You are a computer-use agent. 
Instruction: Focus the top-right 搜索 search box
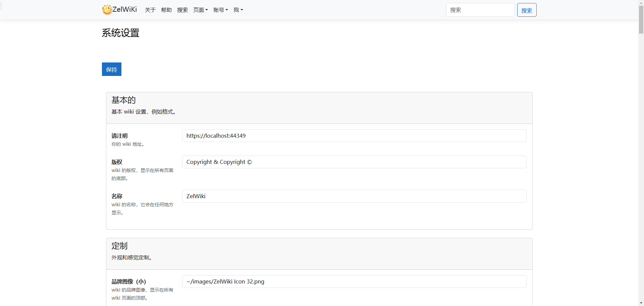[480, 10]
